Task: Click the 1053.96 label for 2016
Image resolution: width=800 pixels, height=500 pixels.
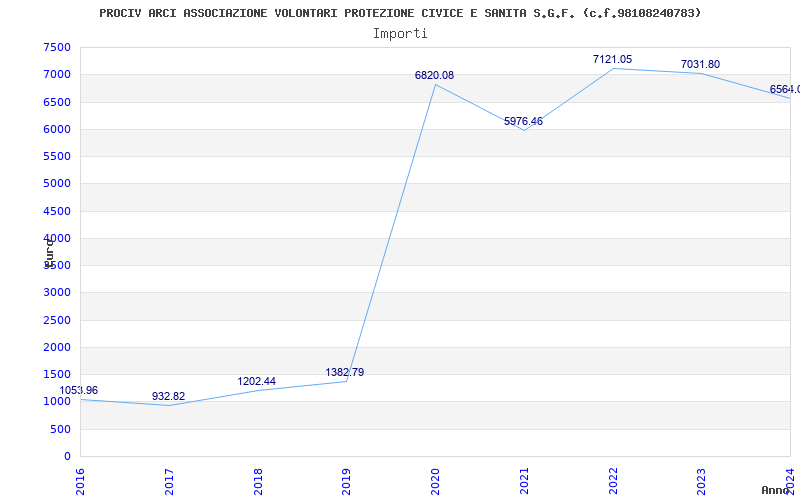Action: coord(79,391)
